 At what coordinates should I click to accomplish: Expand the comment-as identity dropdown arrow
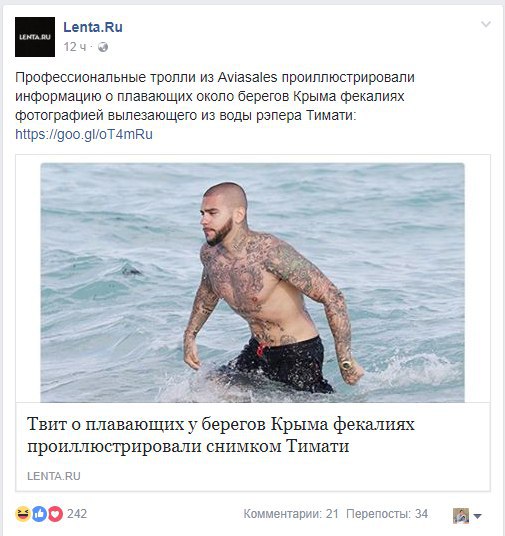pyautogui.click(x=477, y=516)
